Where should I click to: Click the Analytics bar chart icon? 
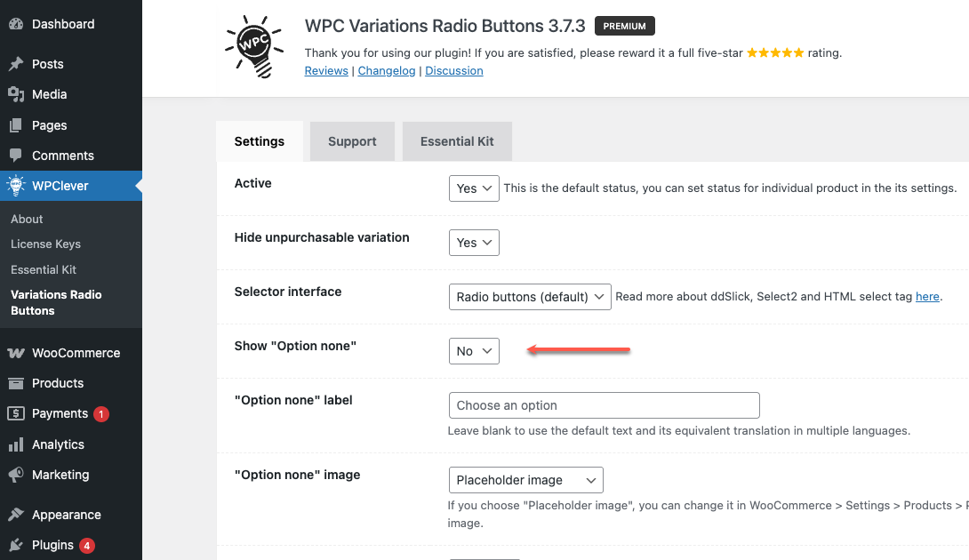click(x=16, y=444)
